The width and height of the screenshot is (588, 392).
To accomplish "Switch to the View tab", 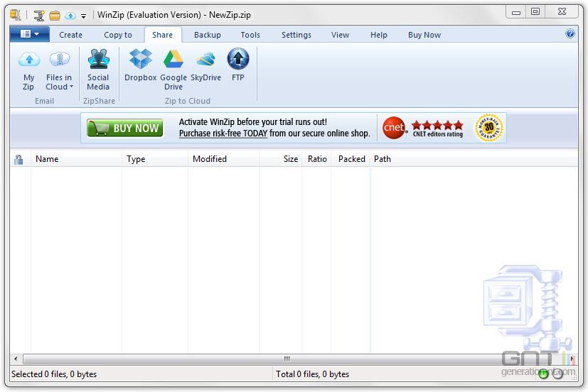I will click(340, 35).
